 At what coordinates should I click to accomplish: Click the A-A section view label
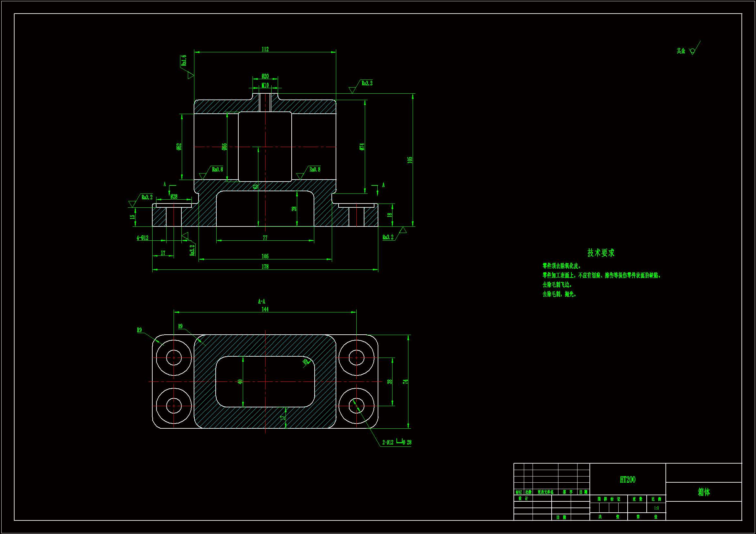[x=262, y=301]
